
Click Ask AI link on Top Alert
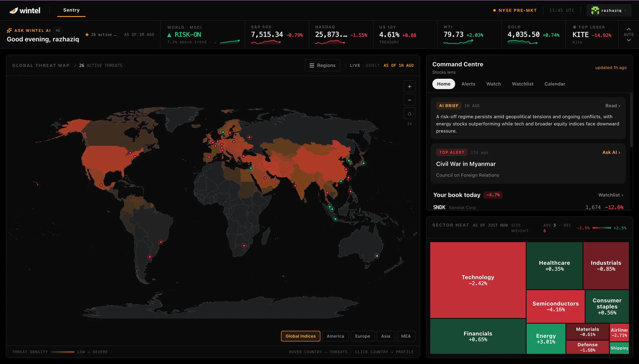point(611,152)
